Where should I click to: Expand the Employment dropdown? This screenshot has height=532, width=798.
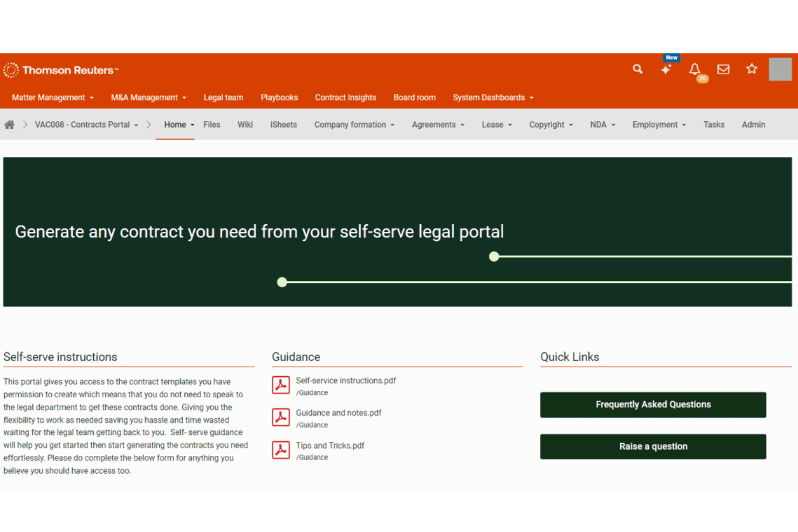(659, 125)
